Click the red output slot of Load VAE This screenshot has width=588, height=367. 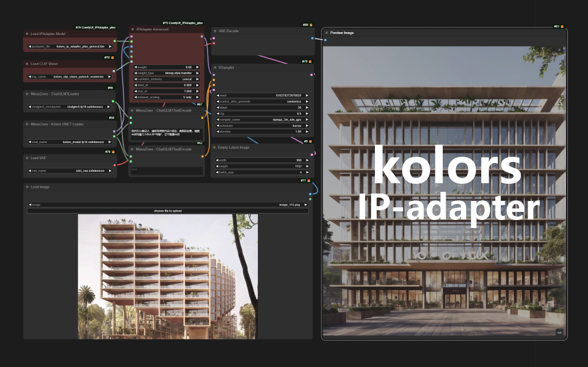click(x=114, y=164)
